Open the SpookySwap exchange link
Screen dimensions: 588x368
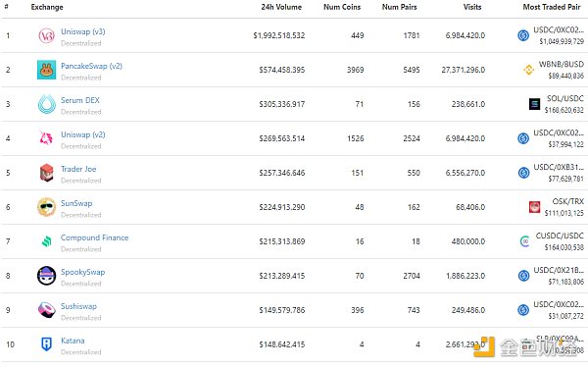coord(83,272)
